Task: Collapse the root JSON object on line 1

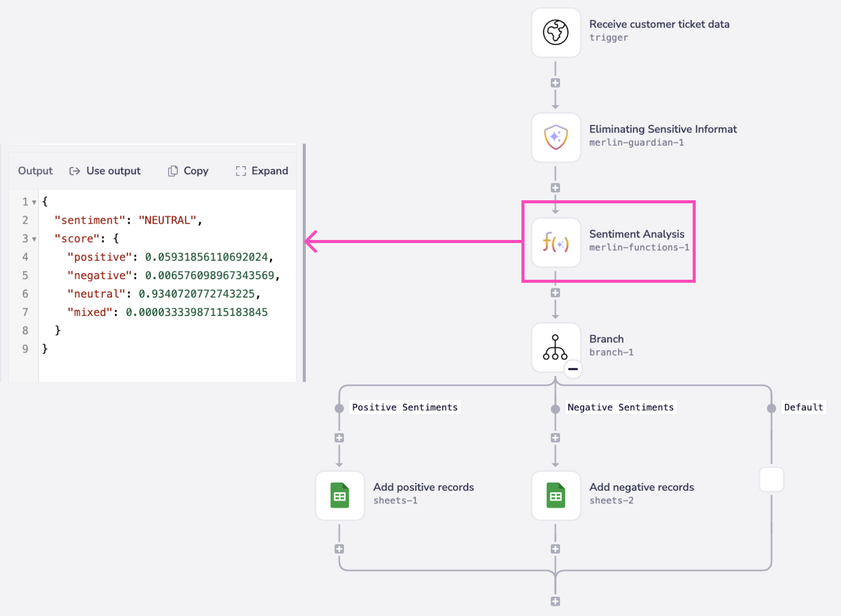Action: point(34,202)
